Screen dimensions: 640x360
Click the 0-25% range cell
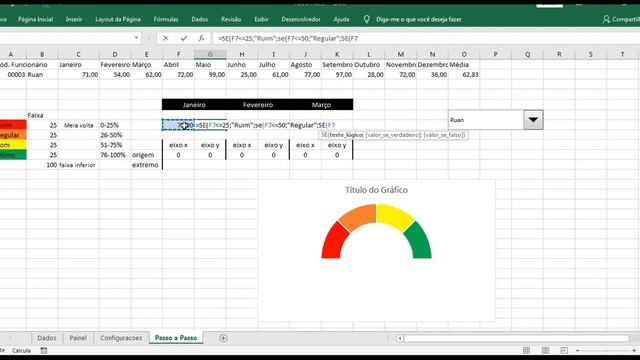click(115, 125)
